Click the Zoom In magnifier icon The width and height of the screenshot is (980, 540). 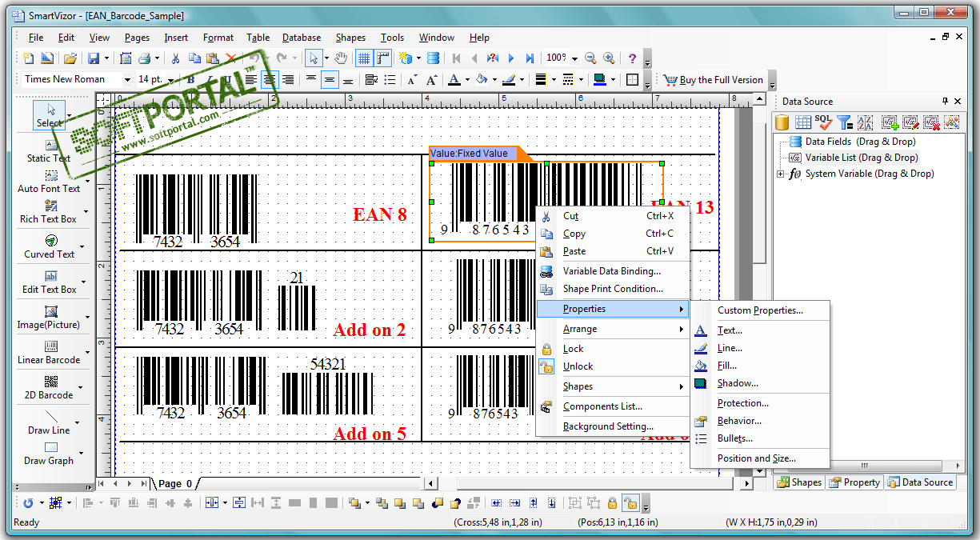(610, 58)
